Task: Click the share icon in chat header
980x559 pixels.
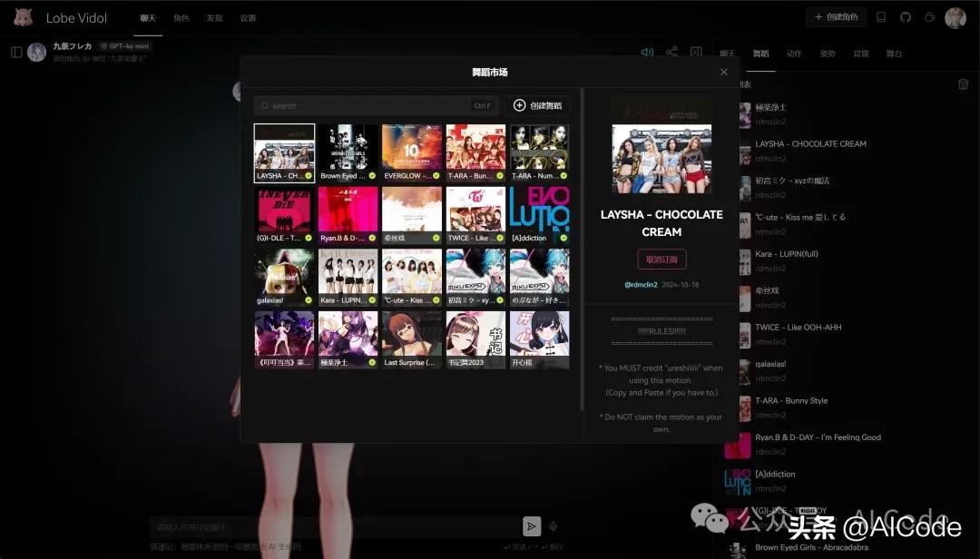Action: (x=671, y=53)
